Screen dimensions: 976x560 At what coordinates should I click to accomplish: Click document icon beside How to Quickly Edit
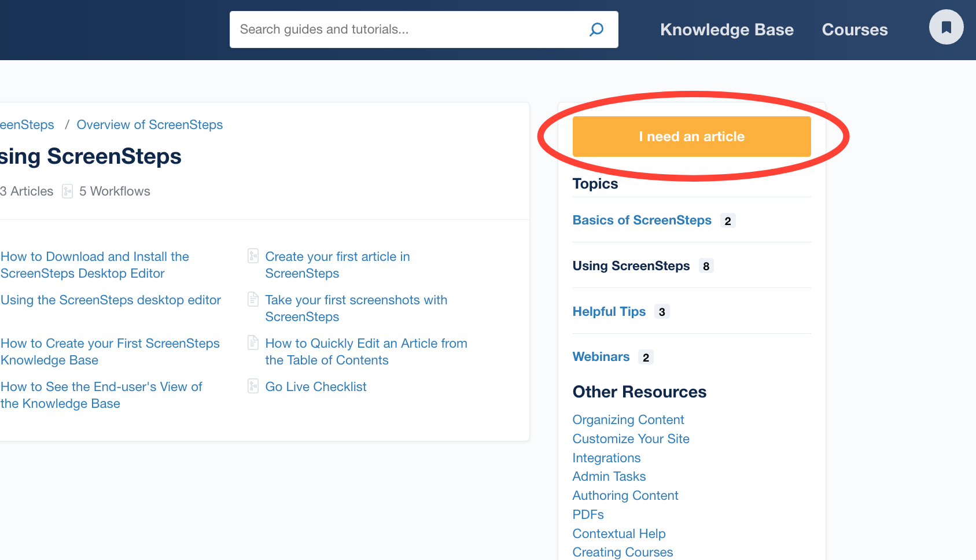[x=253, y=342]
